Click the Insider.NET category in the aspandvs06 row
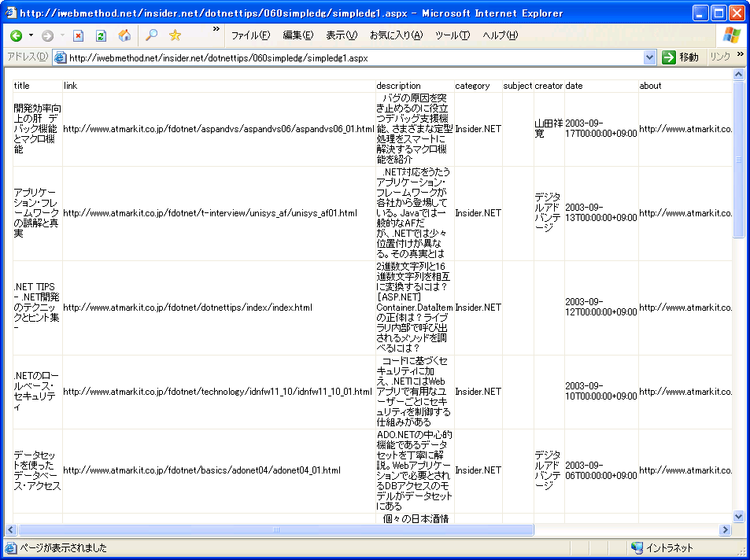This screenshot has height=560, width=750. point(478,129)
